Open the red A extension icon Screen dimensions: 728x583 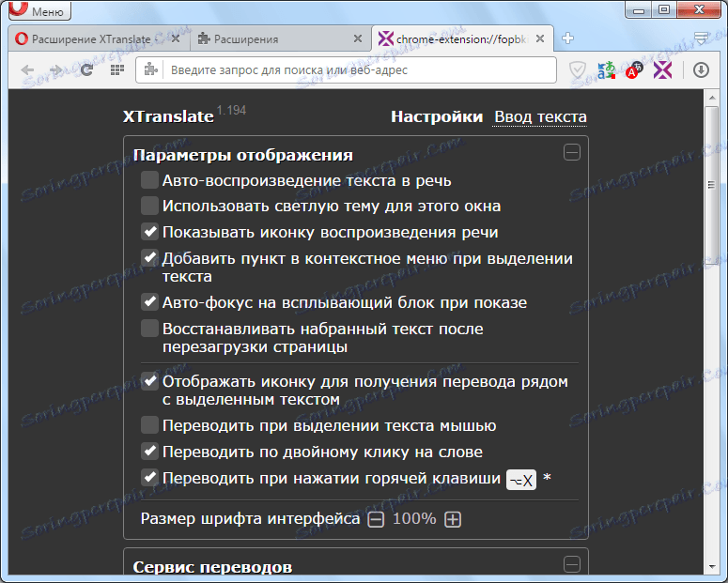click(x=634, y=70)
